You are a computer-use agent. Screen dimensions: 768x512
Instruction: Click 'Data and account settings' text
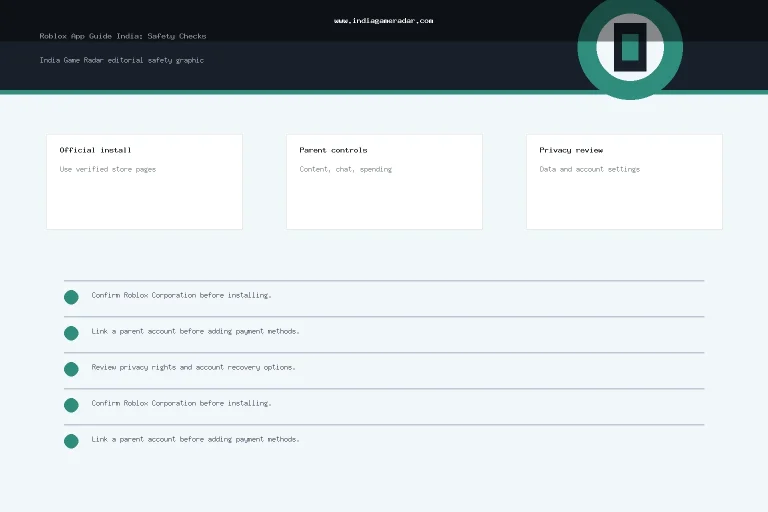(x=590, y=169)
